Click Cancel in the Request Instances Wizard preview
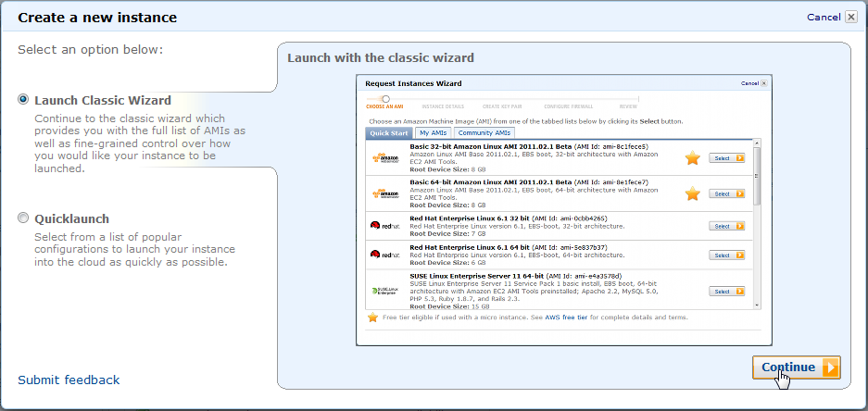 pyautogui.click(x=749, y=83)
